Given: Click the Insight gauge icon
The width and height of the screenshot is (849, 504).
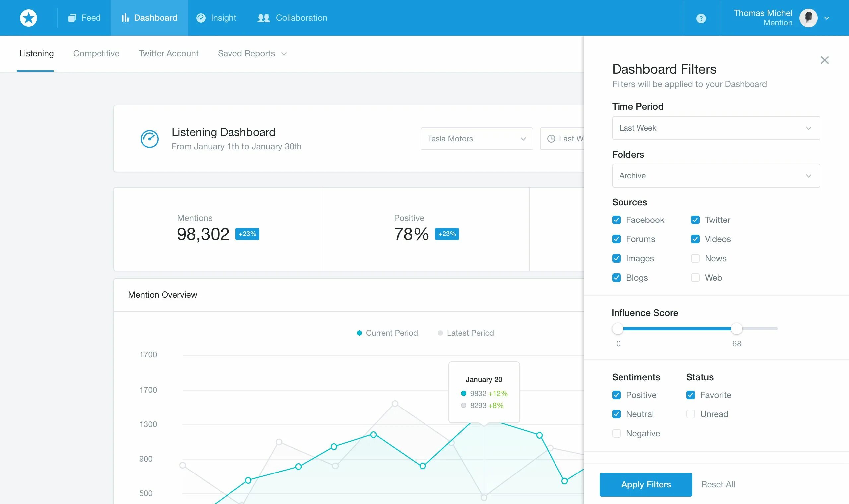Looking at the screenshot, I should tap(201, 18).
